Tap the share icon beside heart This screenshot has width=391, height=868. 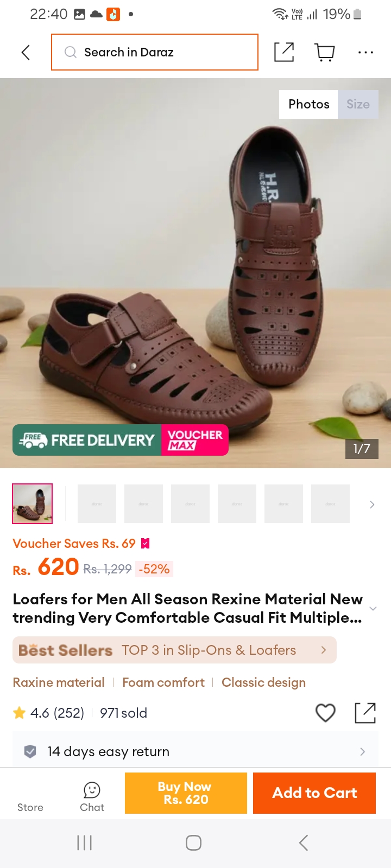click(x=365, y=713)
